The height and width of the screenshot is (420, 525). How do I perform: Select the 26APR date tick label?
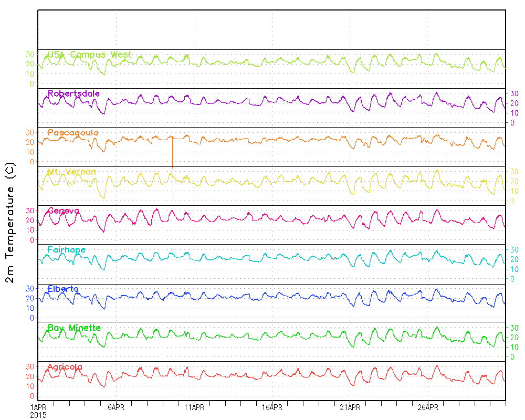(428, 407)
